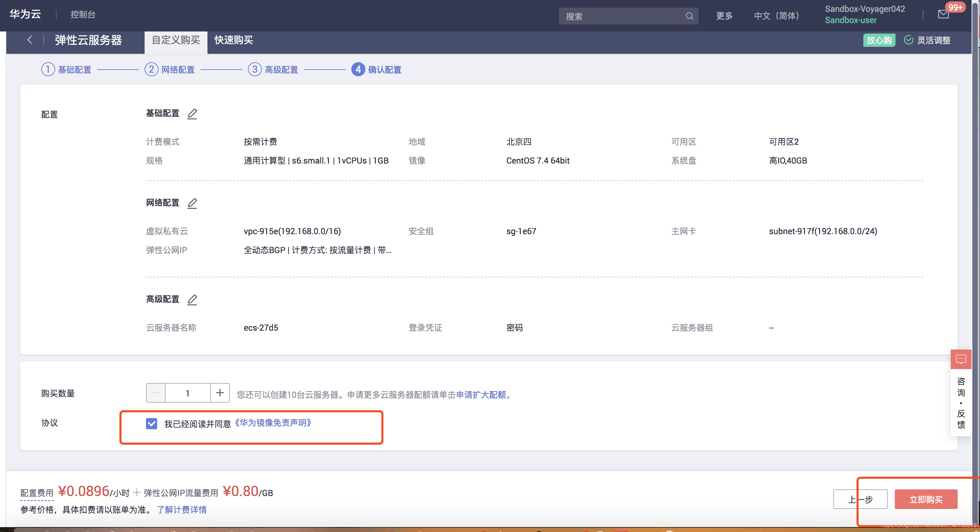980x532 pixels.
Task: Click the 灵活调整 checkmark icon
Action: [x=908, y=40]
